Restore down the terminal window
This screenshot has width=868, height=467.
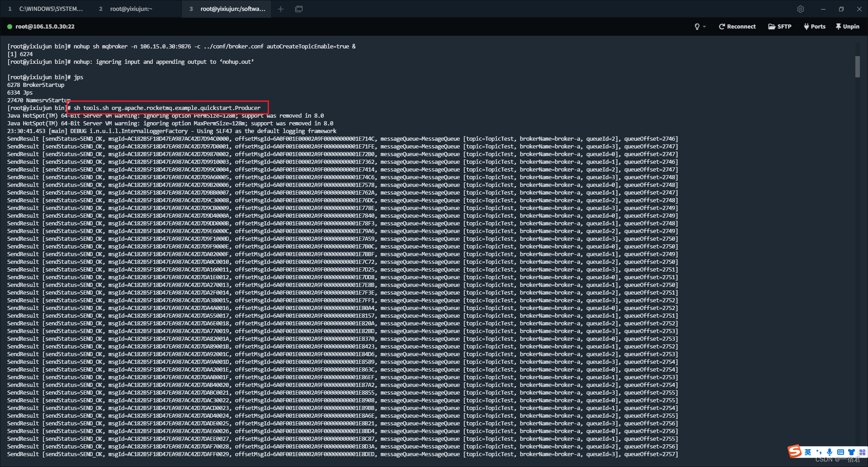841,9
